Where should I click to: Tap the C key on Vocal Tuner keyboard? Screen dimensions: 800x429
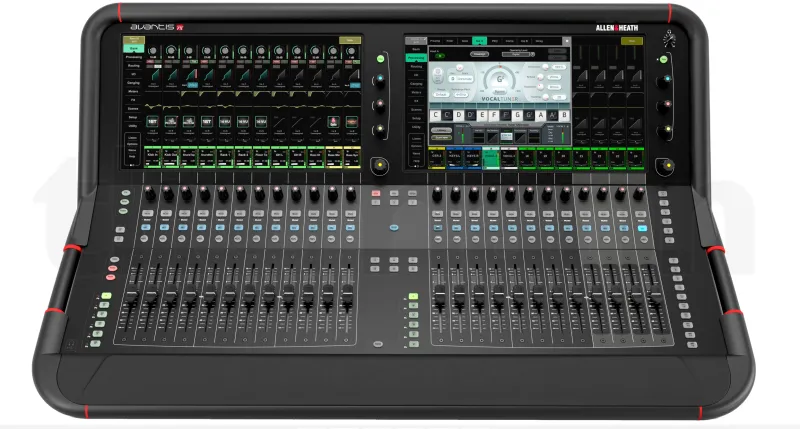(x=435, y=115)
